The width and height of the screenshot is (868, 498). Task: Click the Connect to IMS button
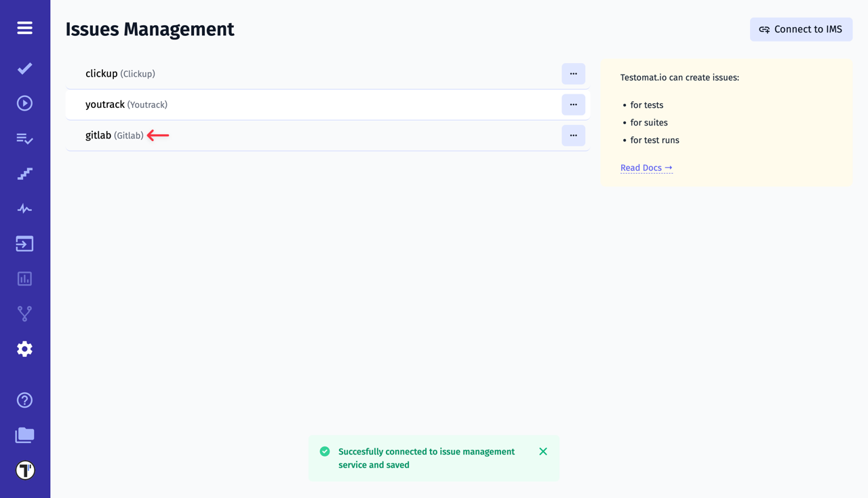tap(801, 29)
